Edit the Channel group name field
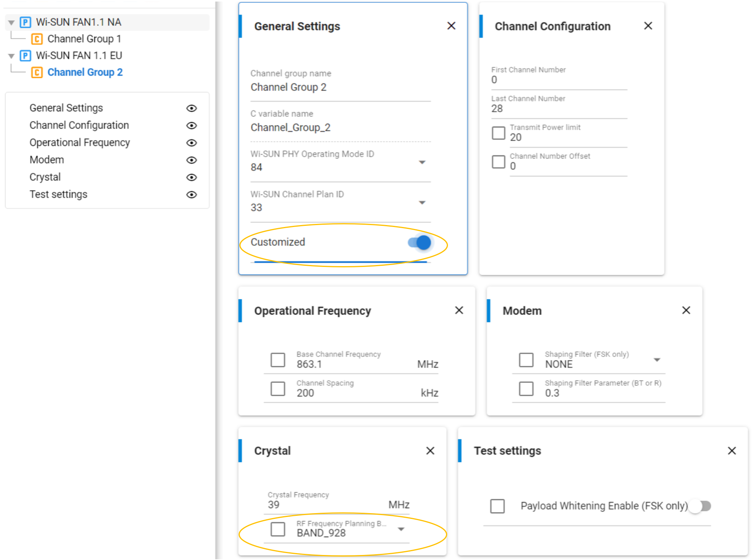Viewport: 753px width, 560px height. (x=340, y=88)
